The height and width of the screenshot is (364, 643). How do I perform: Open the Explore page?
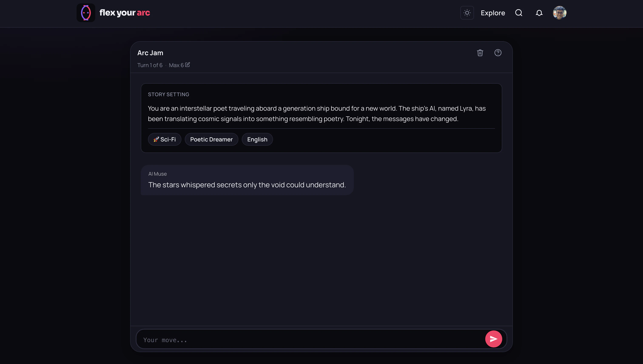493,13
